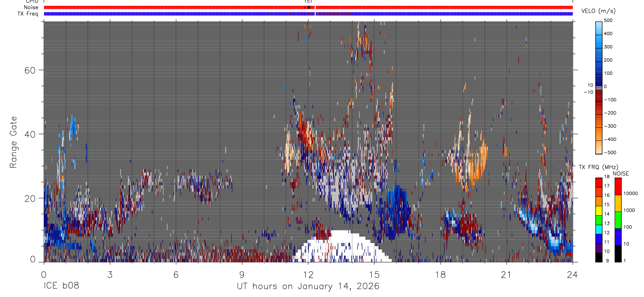The image size is (644, 297).
Task: Click the 1000 label in NOISE legend
Action: (629, 211)
